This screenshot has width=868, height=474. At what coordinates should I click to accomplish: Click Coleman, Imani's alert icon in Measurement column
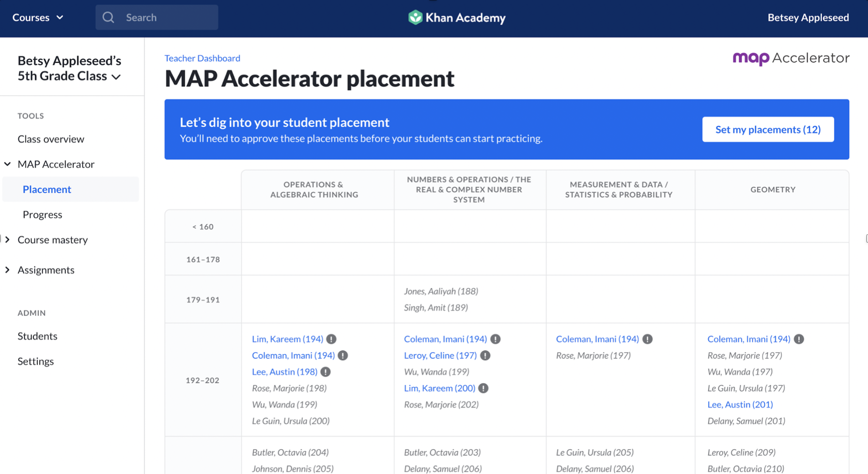pyautogui.click(x=647, y=339)
